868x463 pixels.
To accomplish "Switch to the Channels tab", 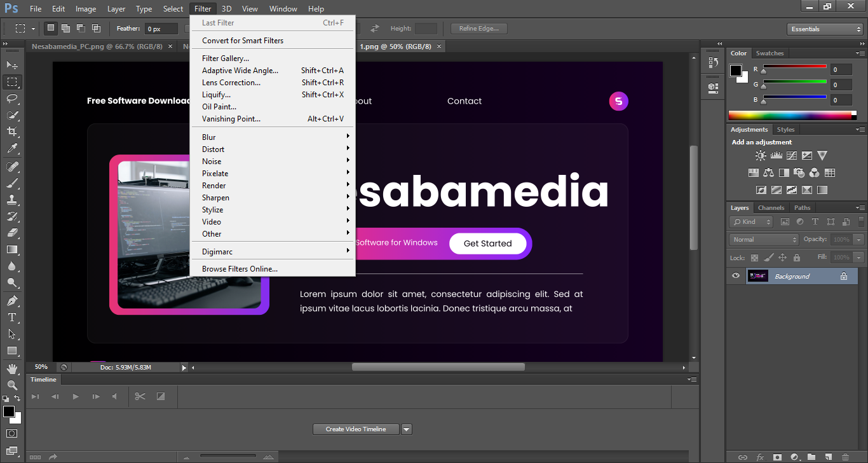I will pos(771,208).
